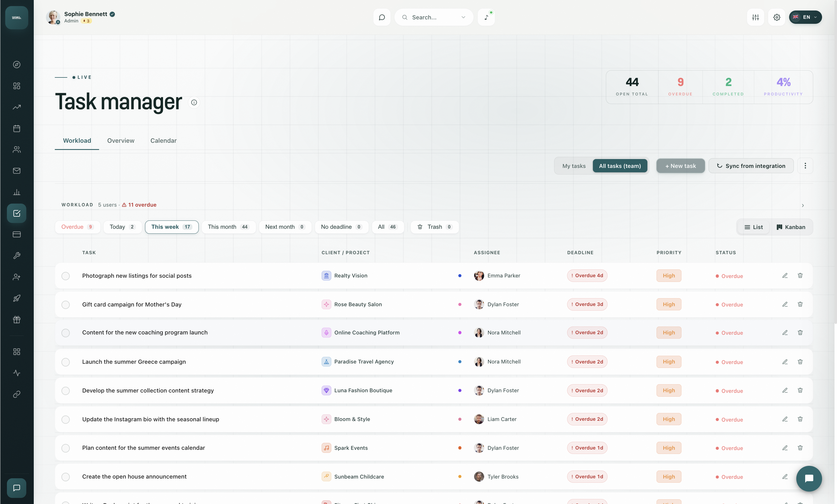Check off Create the open house announcement

coord(66,477)
